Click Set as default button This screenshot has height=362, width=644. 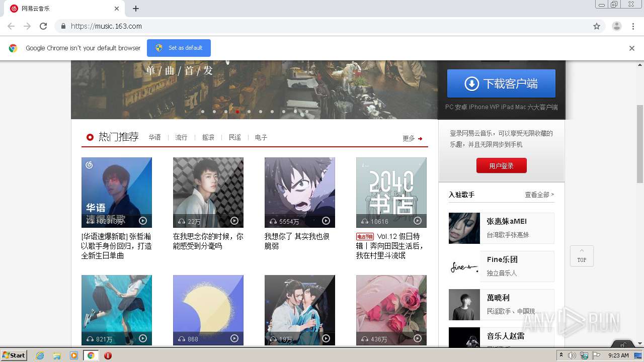point(179,48)
